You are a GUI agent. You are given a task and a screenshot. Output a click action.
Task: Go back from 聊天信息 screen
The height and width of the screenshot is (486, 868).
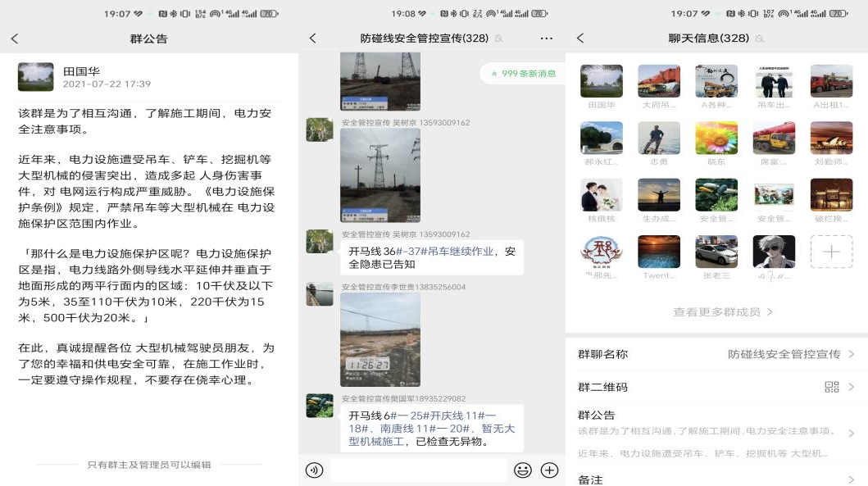pos(580,39)
